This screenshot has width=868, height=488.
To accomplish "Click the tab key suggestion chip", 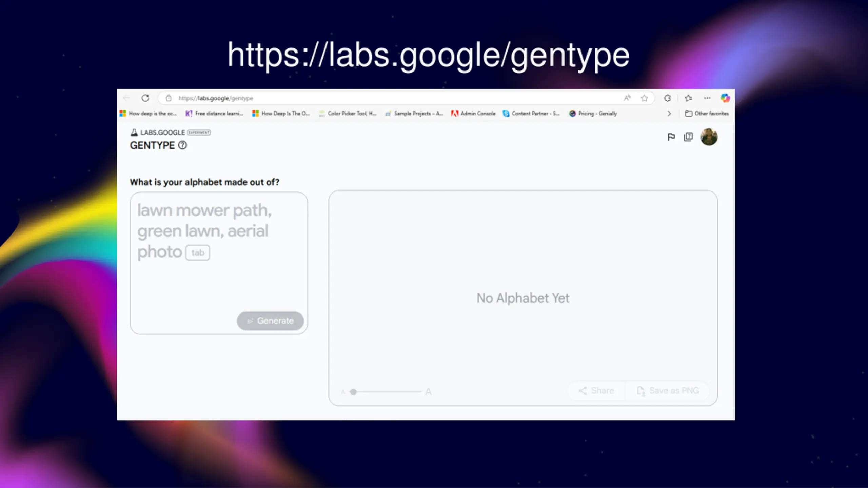I will (x=198, y=253).
